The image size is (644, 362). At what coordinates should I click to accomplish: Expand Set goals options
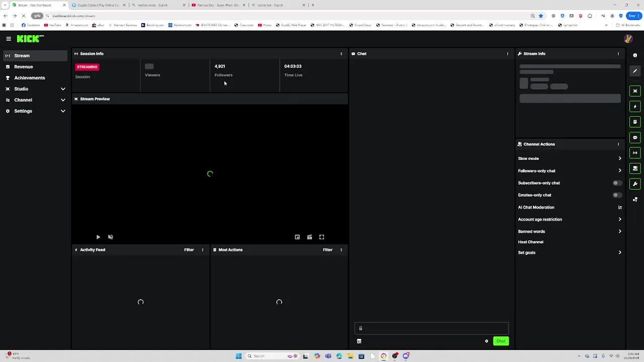coord(620,252)
